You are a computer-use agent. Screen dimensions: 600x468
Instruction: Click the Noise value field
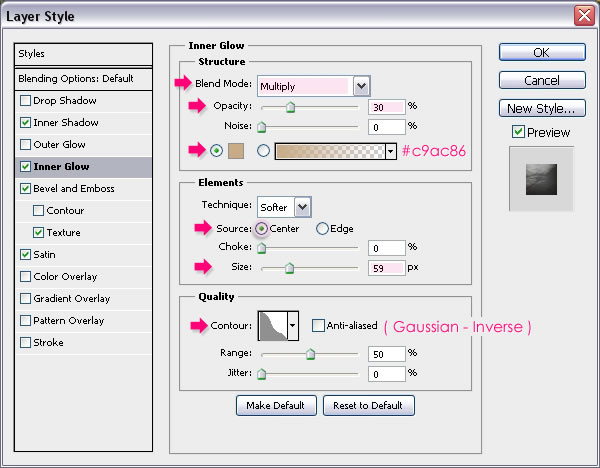(x=386, y=127)
